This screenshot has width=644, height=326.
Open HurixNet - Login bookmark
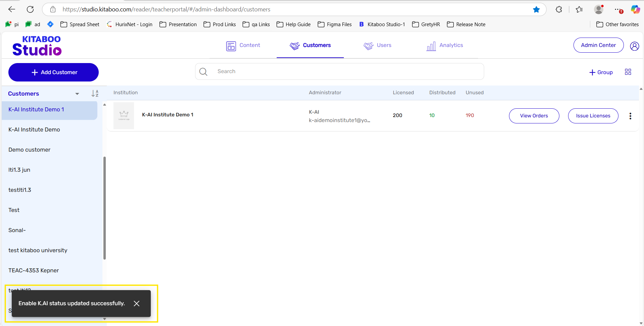130,24
